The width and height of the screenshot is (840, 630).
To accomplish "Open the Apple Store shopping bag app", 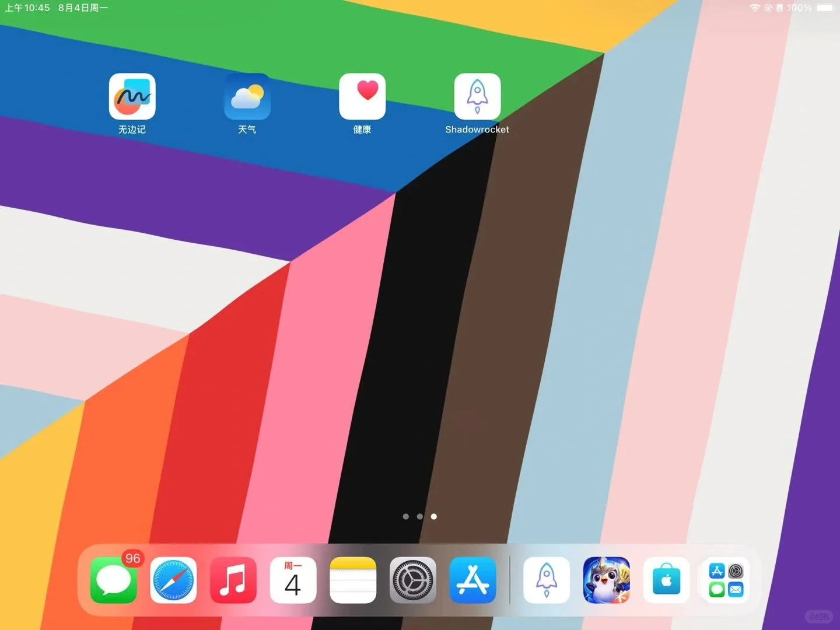I will tap(666, 580).
